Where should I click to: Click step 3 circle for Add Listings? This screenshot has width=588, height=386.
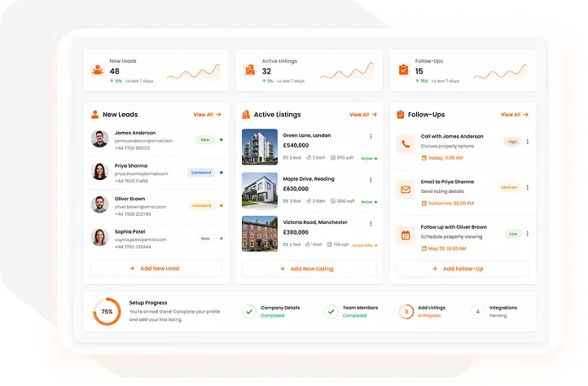tap(406, 311)
